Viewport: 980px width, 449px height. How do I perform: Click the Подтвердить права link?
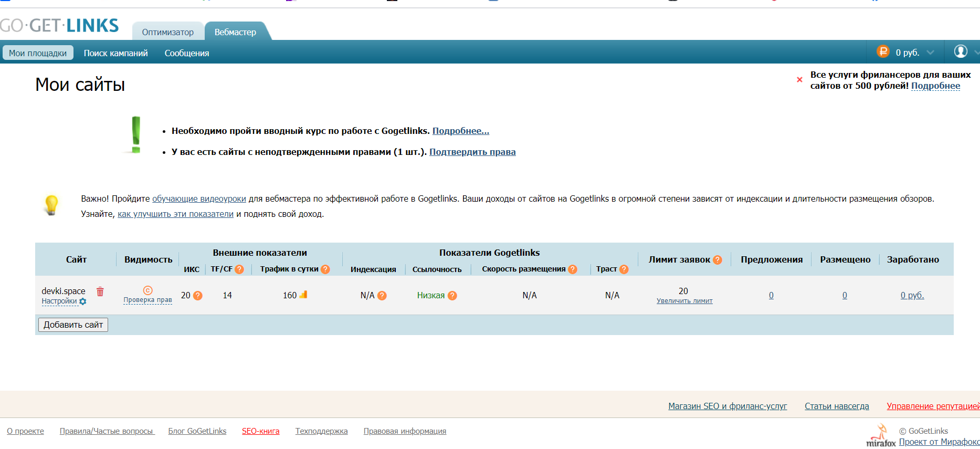coord(472,152)
